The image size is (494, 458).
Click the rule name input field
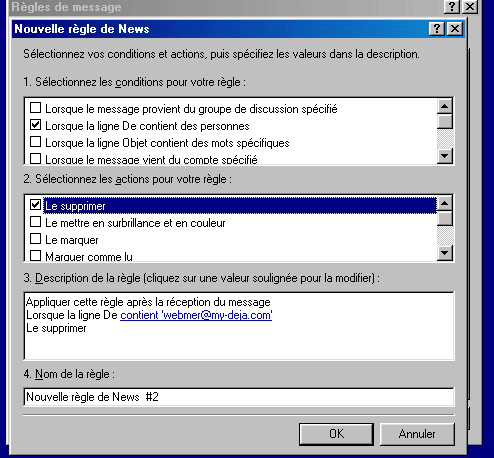[239, 397]
